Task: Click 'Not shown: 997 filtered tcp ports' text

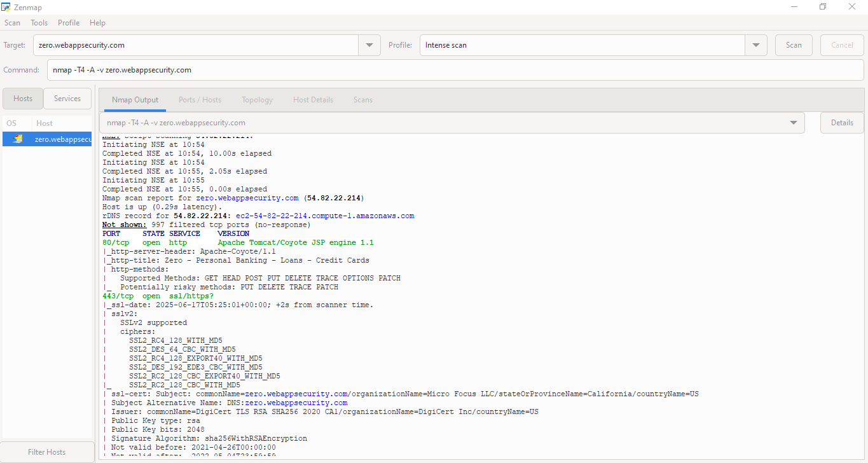Action: click(x=207, y=225)
